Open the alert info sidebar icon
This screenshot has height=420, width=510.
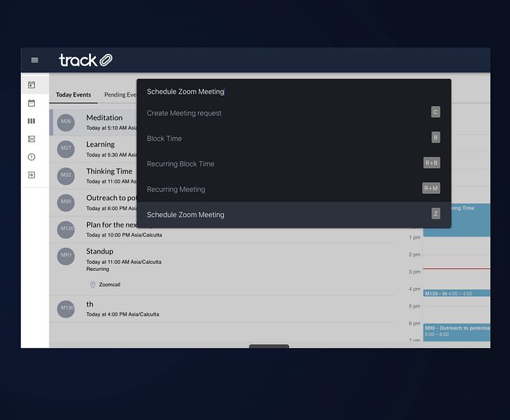pos(31,157)
